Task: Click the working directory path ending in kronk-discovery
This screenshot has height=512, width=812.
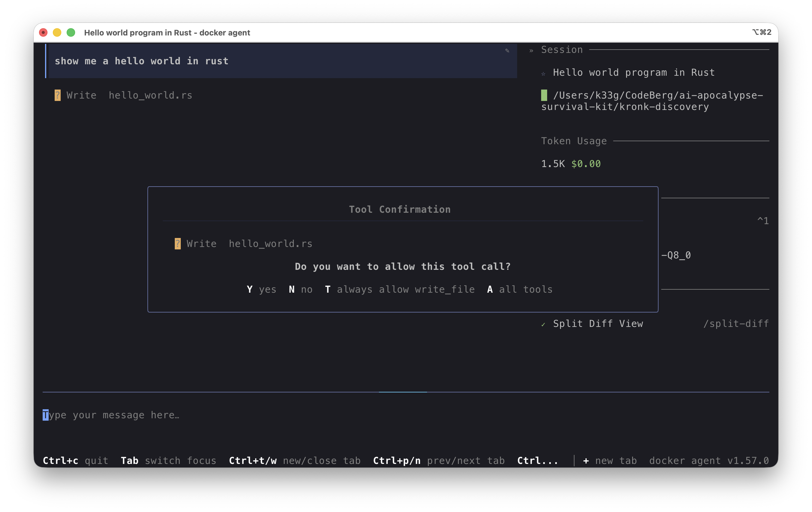Action: (x=652, y=101)
